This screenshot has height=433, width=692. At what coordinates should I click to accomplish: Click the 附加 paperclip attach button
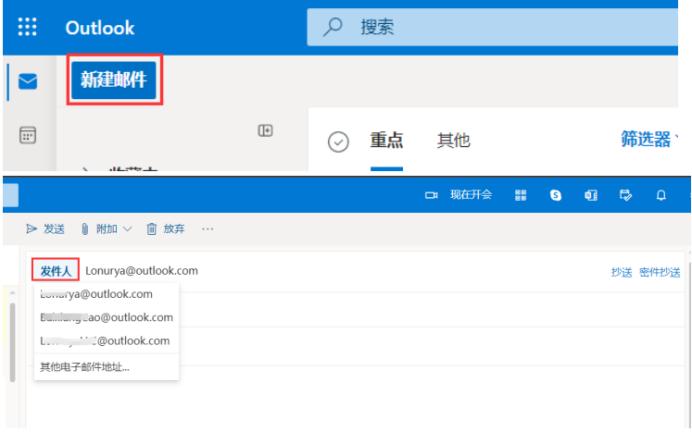click(x=99, y=229)
